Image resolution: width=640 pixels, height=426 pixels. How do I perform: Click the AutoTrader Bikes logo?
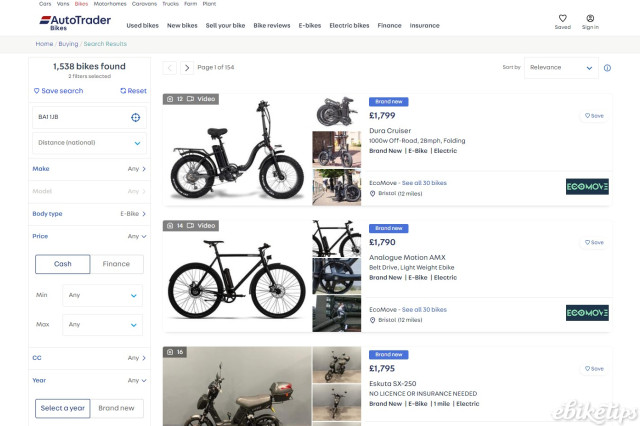[75, 22]
